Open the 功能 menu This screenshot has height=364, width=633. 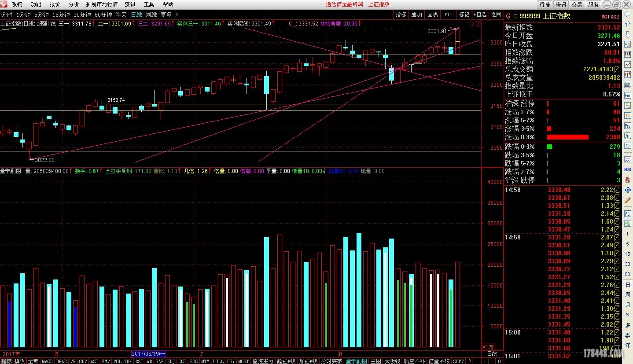pos(36,4)
